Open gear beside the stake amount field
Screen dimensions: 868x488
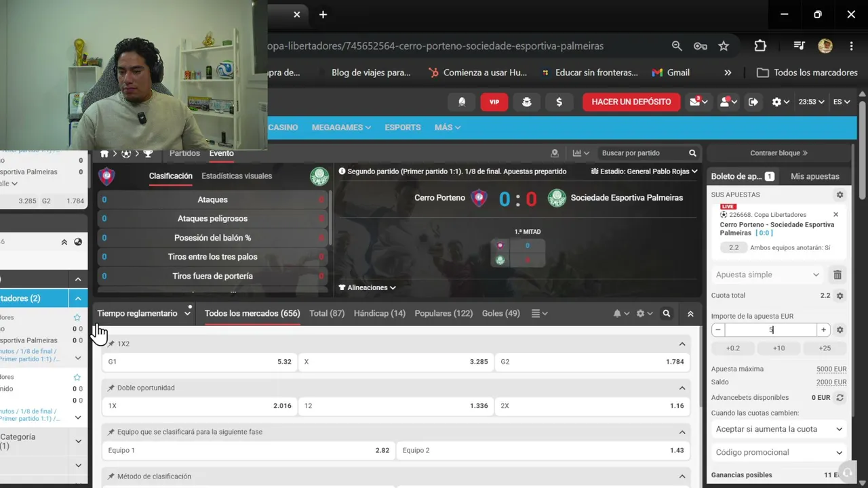coord(840,330)
